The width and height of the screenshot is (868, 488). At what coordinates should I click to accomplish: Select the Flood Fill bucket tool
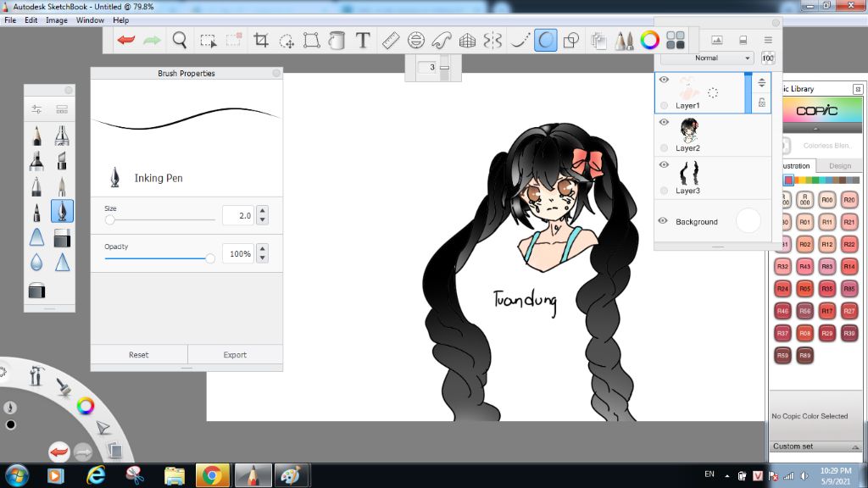[x=337, y=40]
